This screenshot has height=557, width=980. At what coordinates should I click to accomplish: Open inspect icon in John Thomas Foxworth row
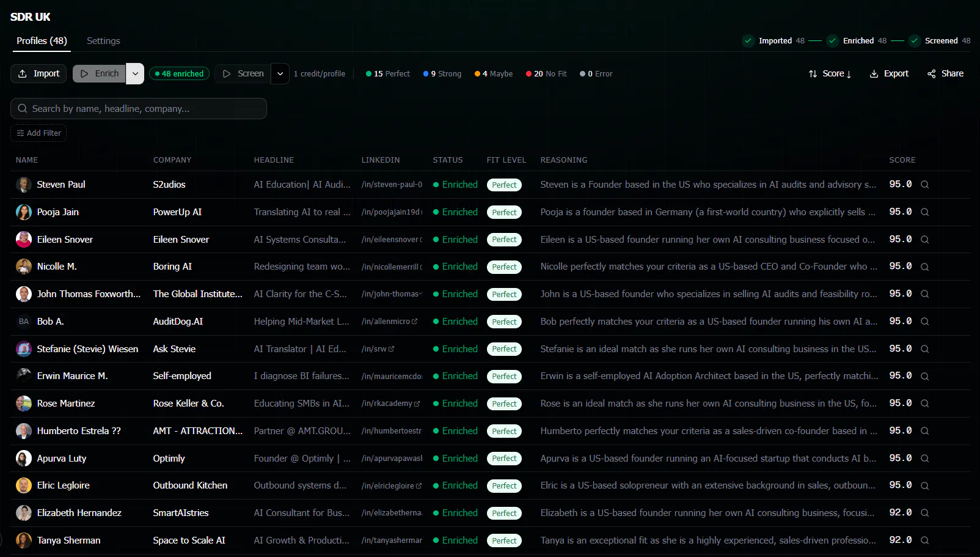[x=924, y=294]
